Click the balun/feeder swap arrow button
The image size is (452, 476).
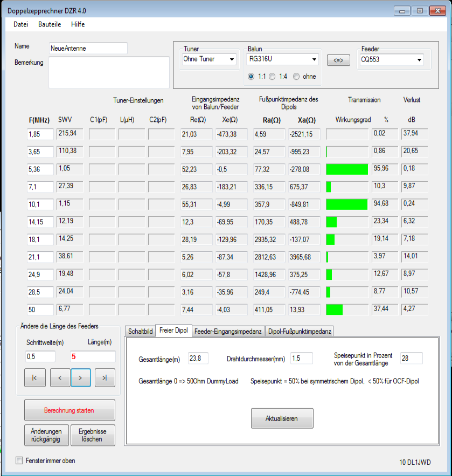click(338, 60)
